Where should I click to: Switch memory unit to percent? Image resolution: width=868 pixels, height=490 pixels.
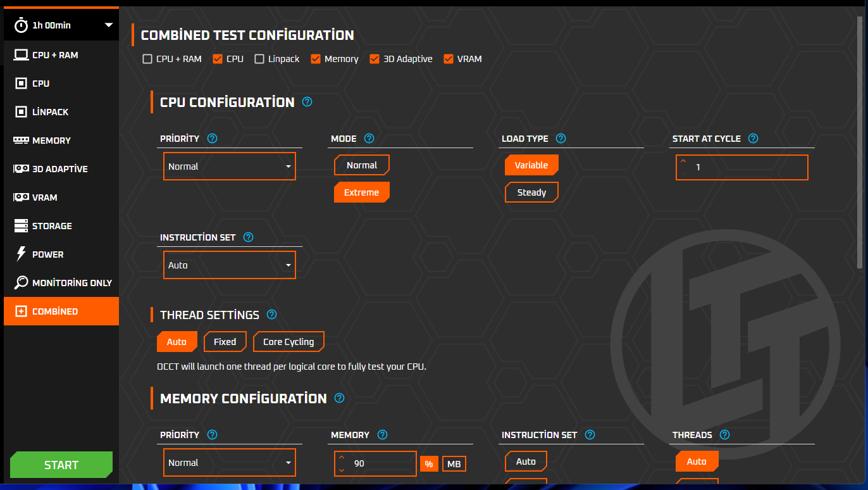pos(429,464)
